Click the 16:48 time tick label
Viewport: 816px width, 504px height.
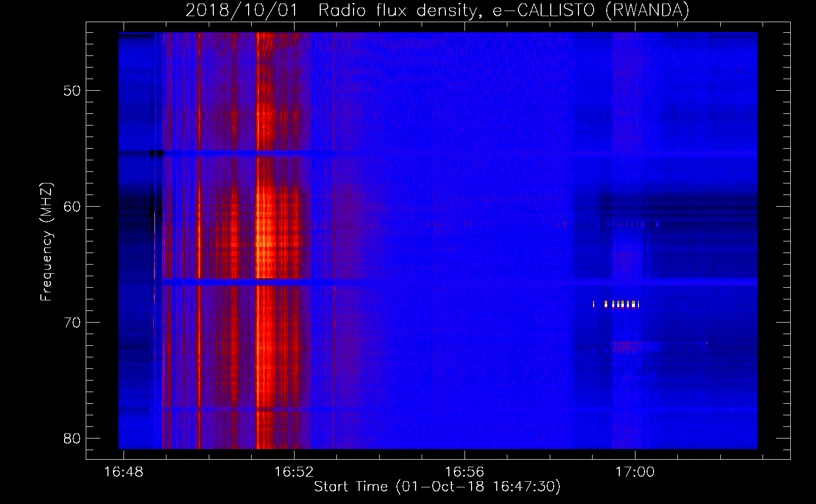tap(124, 472)
